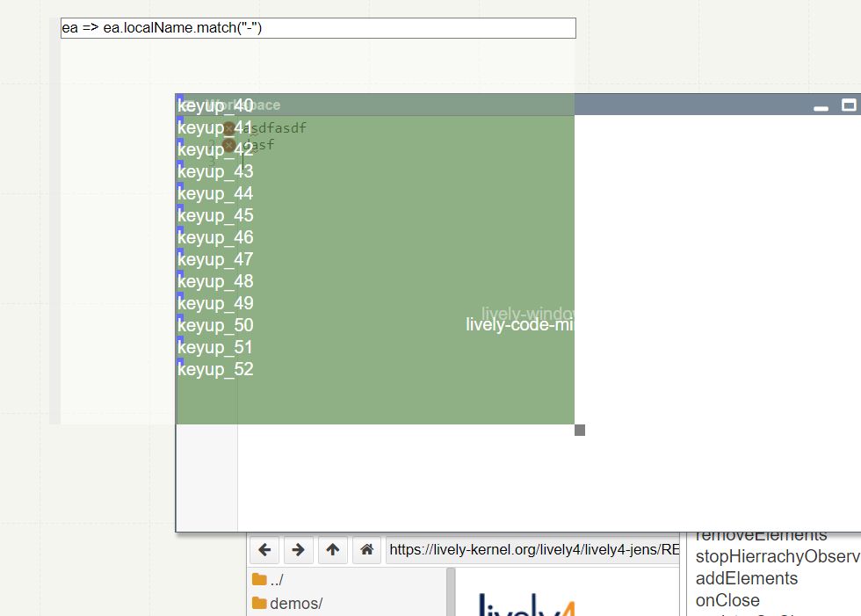The height and width of the screenshot is (616, 861).
Task: Go up one directory with the up arrow
Action: (x=332, y=550)
